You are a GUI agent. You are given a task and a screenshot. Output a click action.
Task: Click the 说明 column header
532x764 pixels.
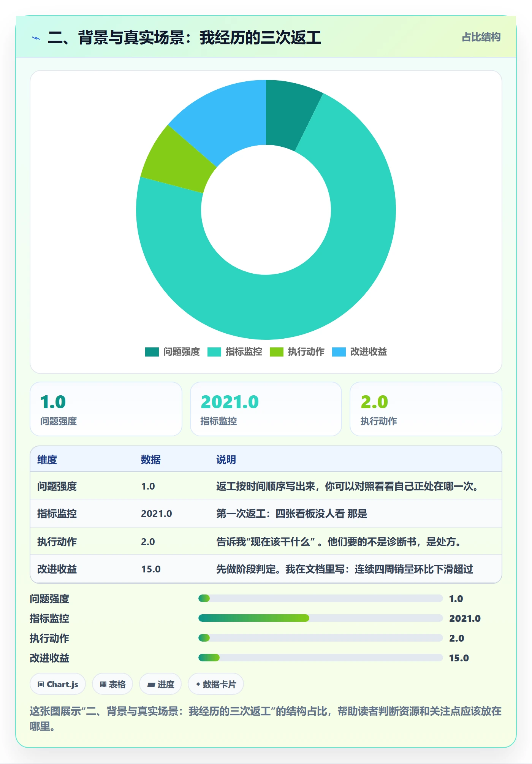point(226,460)
